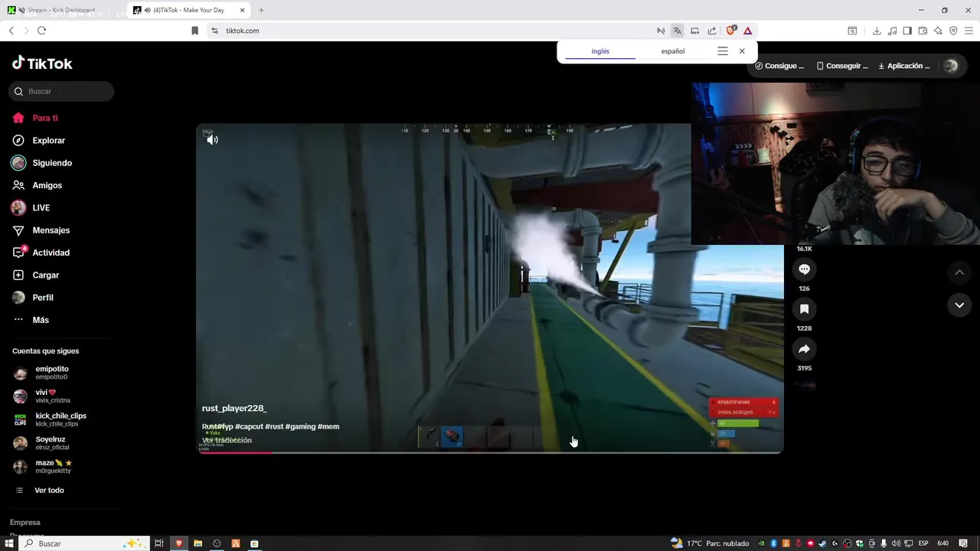Open Brave Rewards triangle icon
980x551 pixels.
click(748, 31)
